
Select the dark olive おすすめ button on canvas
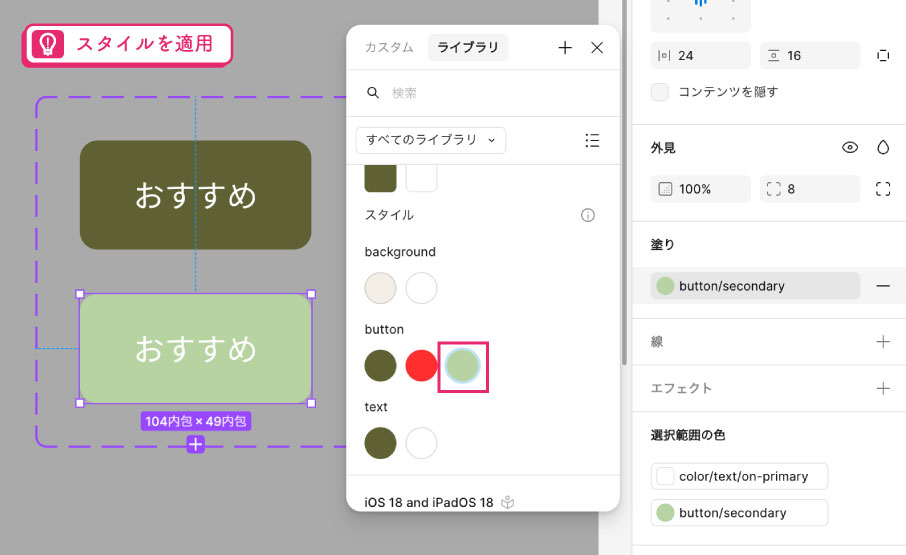pos(195,195)
